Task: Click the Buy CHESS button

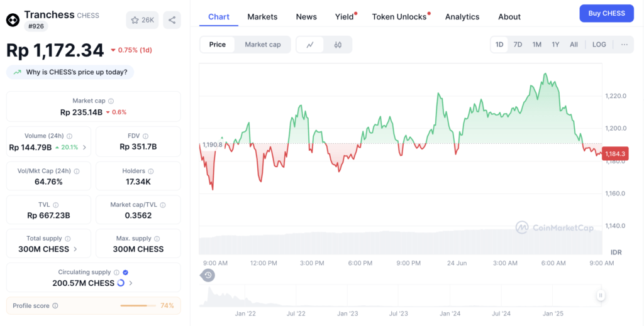Action: 607,14
